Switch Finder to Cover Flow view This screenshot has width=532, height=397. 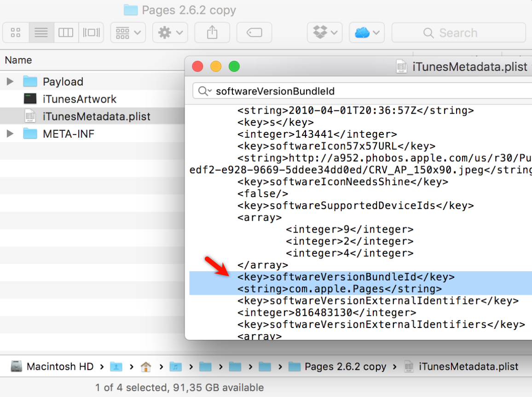(x=91, y=33)
